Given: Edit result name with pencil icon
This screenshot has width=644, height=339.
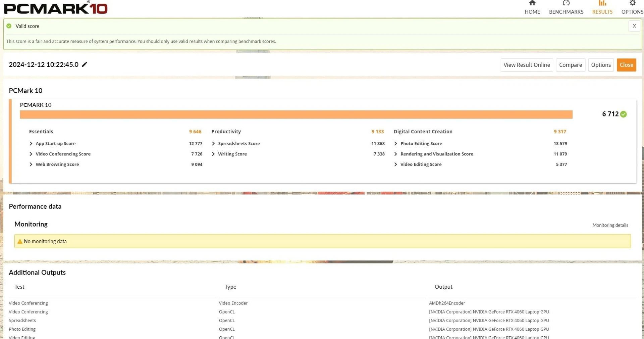Looking at the screenshot, I should click(85, 64).
